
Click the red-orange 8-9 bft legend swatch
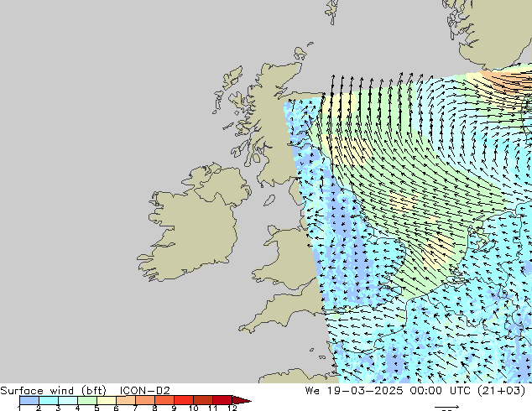point(164,400)
